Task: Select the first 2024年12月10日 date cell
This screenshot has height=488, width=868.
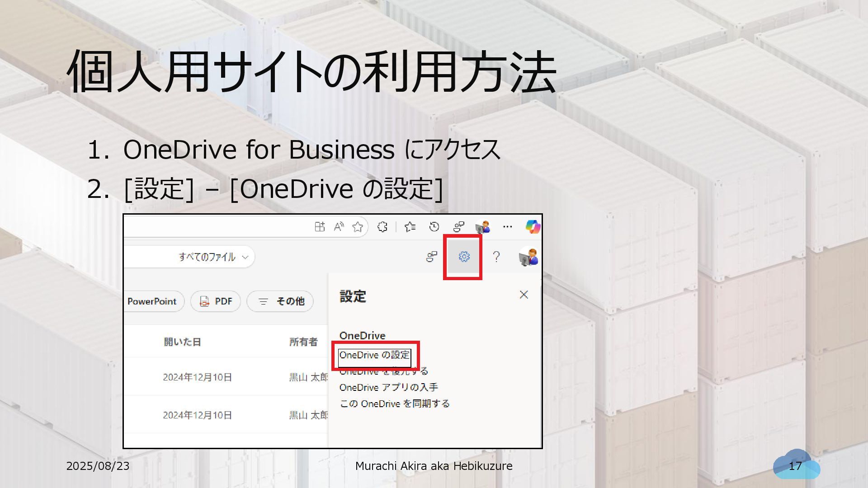Action: (198, 377)
